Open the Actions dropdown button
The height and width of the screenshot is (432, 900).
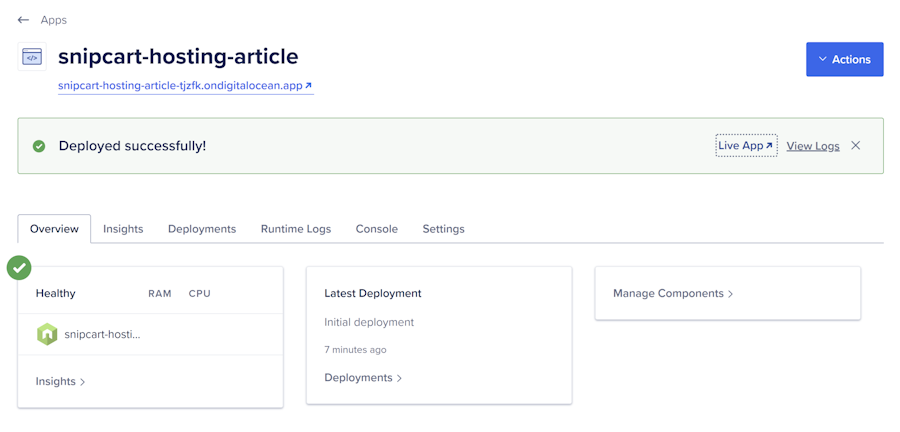pos(844,59)
